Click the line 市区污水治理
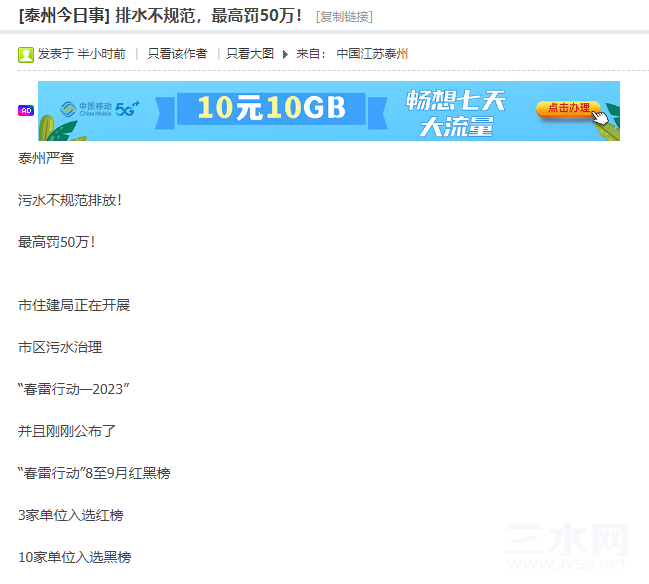The height and width of the screenshot is (584, 649). 60,347
